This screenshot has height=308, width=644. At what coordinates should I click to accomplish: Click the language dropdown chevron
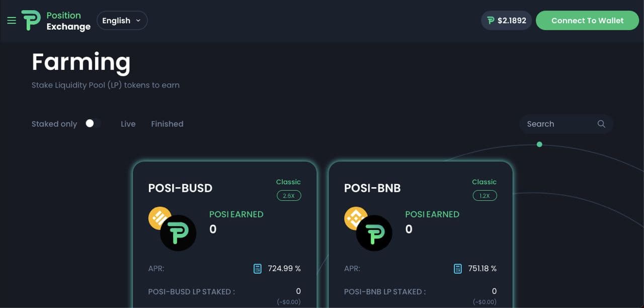(138, 21)
